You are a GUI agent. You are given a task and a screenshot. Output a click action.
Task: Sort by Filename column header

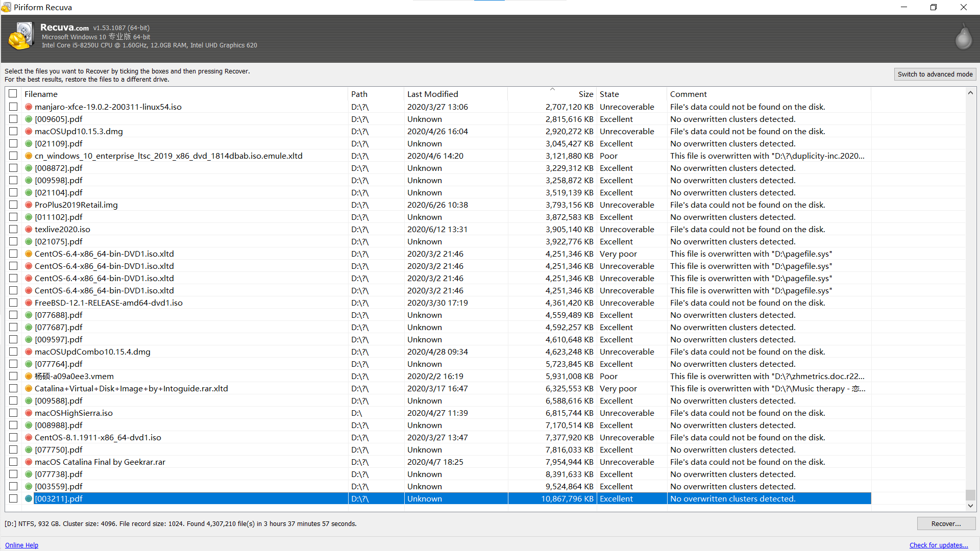(x=185, y=94)
